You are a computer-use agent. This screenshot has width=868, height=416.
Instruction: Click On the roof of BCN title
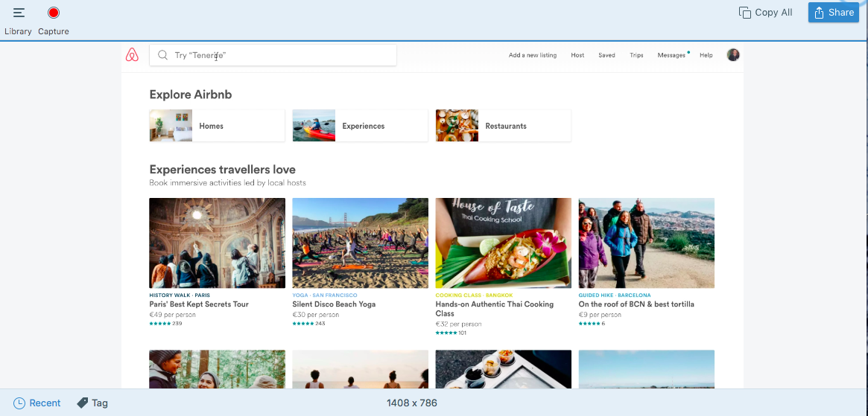pos(636,304)
